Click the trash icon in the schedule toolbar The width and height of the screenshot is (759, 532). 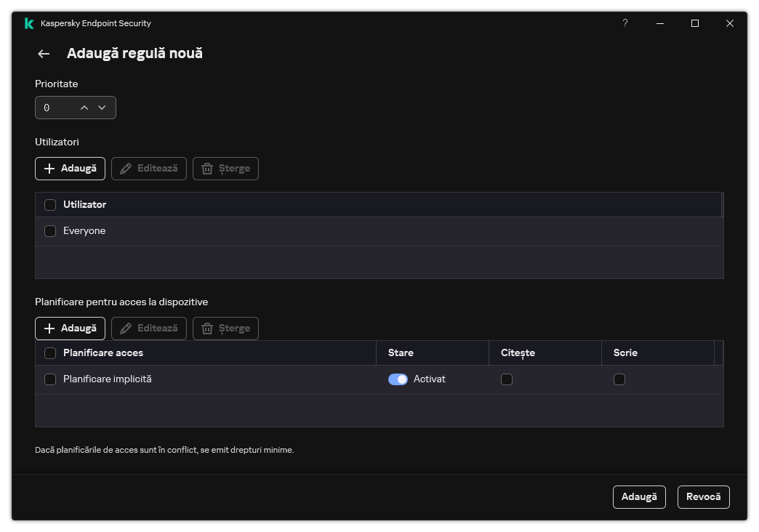point(209,328)
